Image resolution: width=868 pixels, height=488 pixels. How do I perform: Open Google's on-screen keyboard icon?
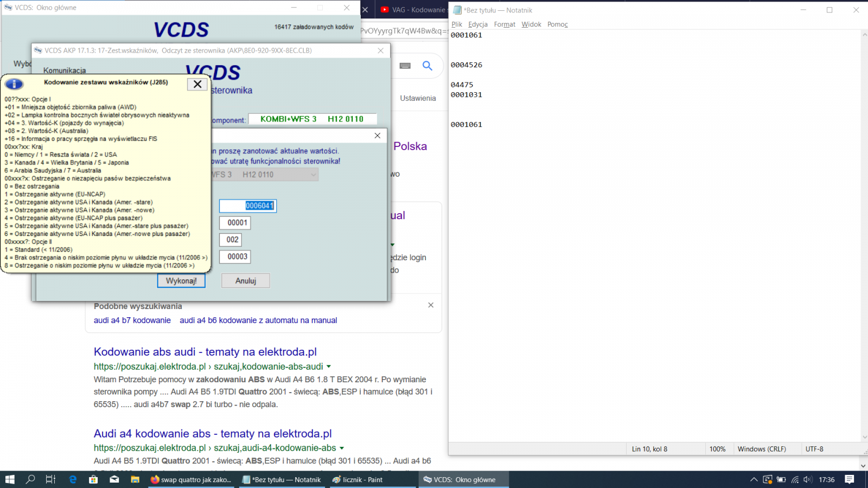click(405, 66)
